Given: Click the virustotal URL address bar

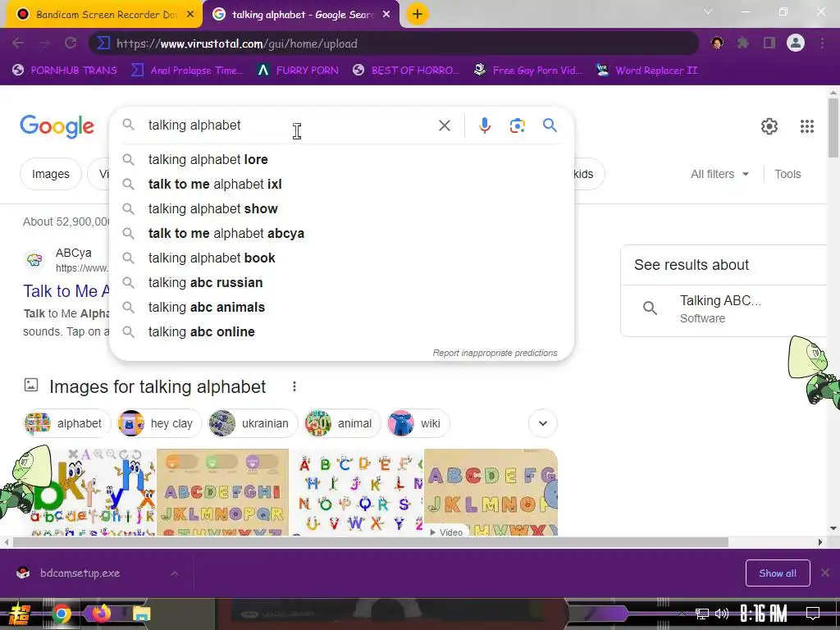Looking at the screenshot, I should [x=394, y=43].
